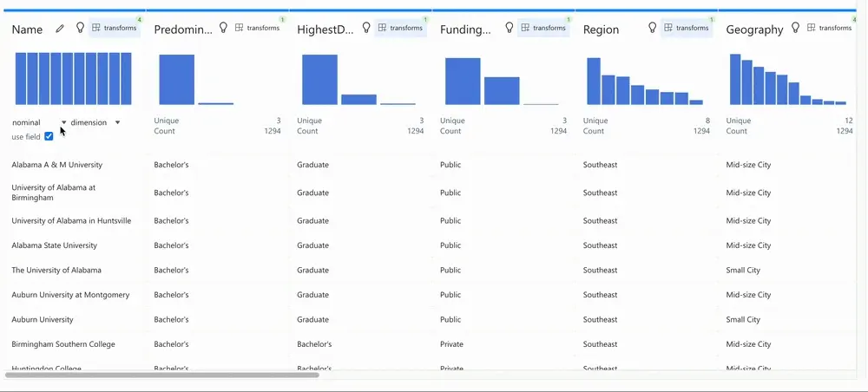
Task: Open transforms for the Funding… column
Action: [542, 28]
